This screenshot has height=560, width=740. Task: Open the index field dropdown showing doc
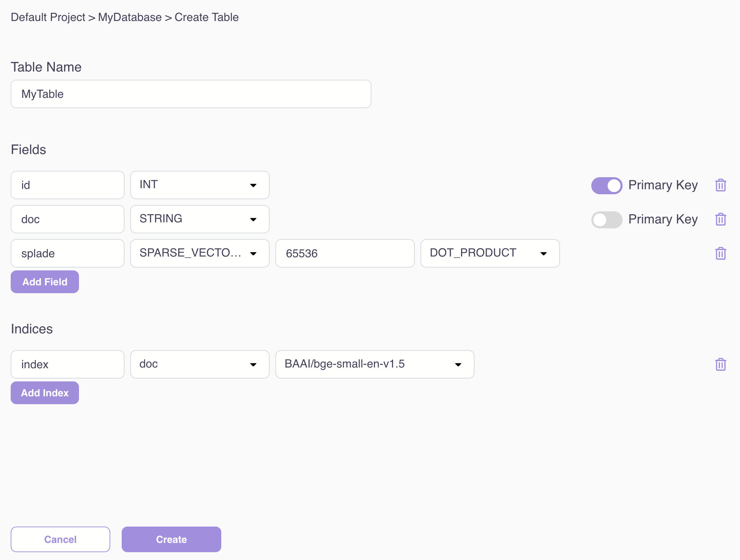pyautogui.click(x=200, y=364)
